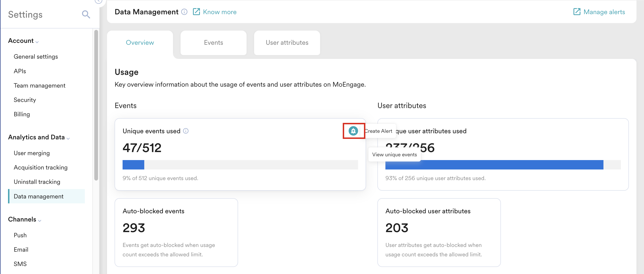Click the Know more external link icon
Viewport: 644px width, 274px height.
pyautogui.click(x=196, y=12)
